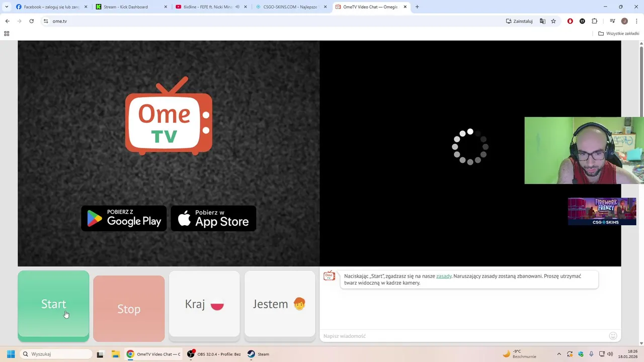Screen dimensions: 644x362
Task: Open the tab search dropdown arrow
Action: 7,7
